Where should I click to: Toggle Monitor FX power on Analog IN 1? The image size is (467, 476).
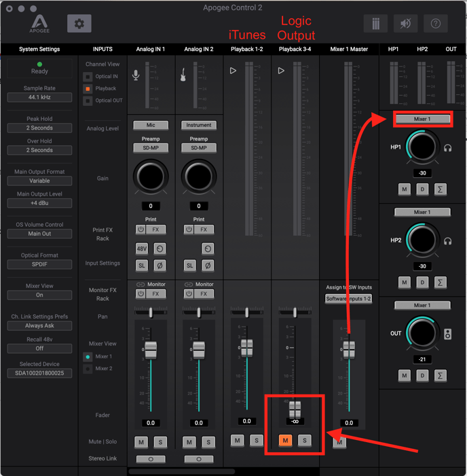(x=141, y=294)
